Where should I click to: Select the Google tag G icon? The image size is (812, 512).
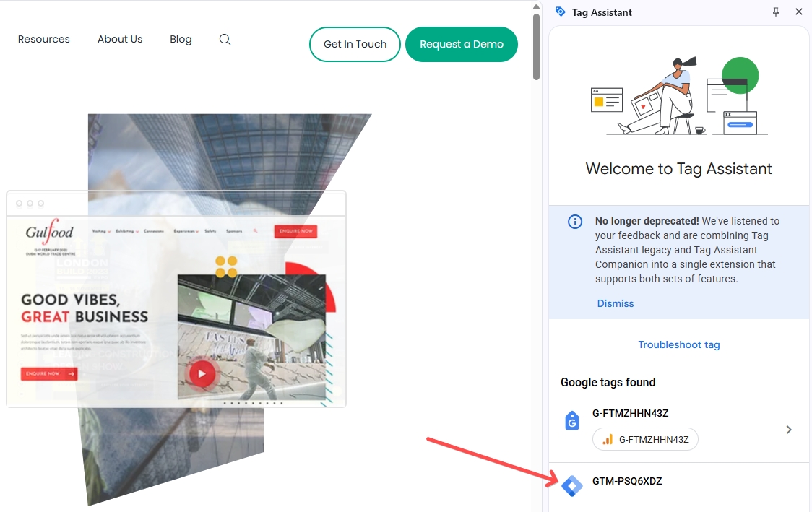pyautogui.click(x=571, y=420)
